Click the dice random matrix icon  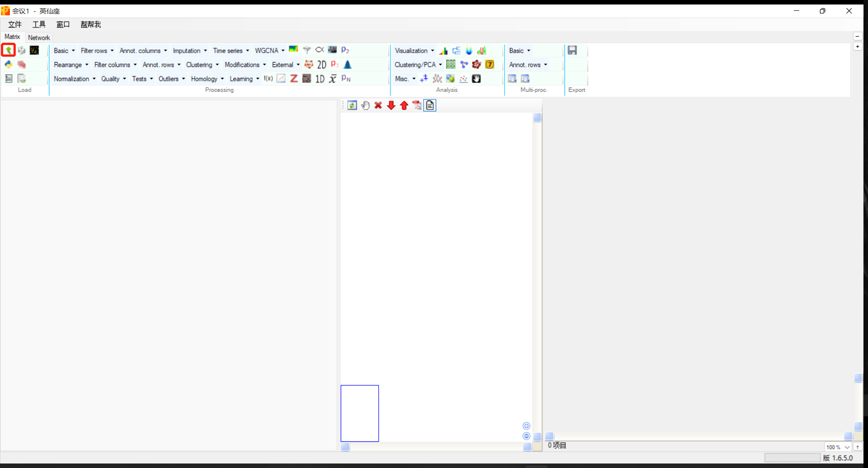tap(22, 50)
